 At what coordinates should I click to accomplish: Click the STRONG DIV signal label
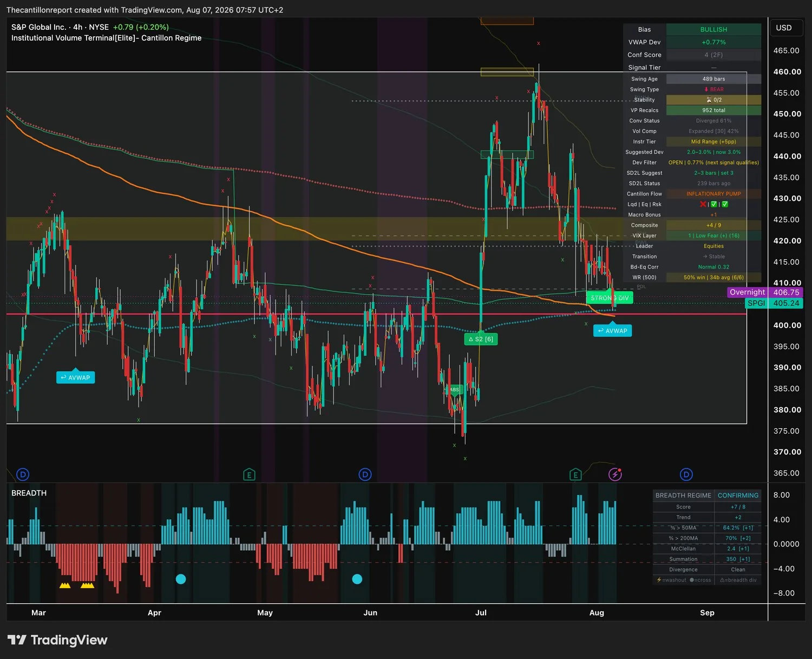coord(610,298)
